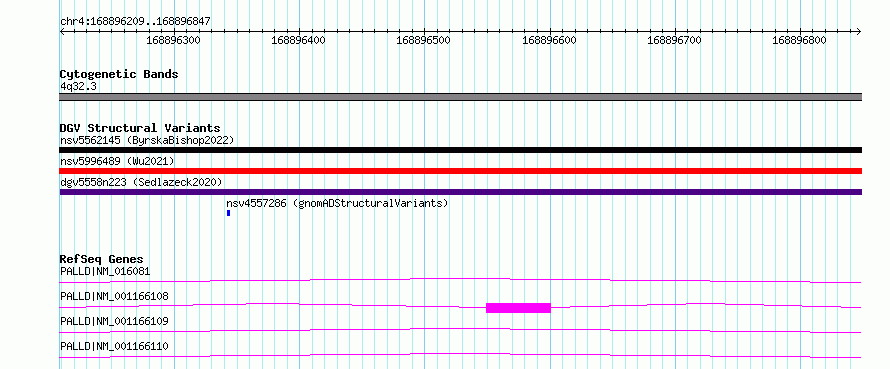Open the nsv5562145 (ByrskaBishop2022) label

pyautogui.click(x=147, y=140)
